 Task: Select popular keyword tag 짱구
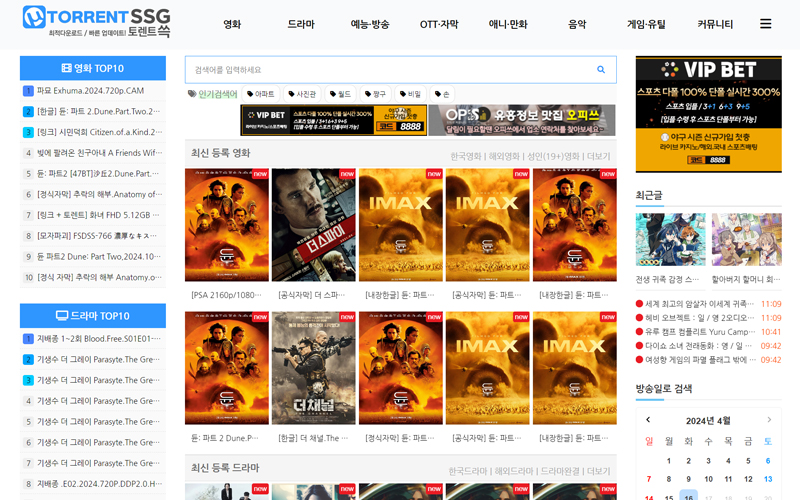point(376,94)
